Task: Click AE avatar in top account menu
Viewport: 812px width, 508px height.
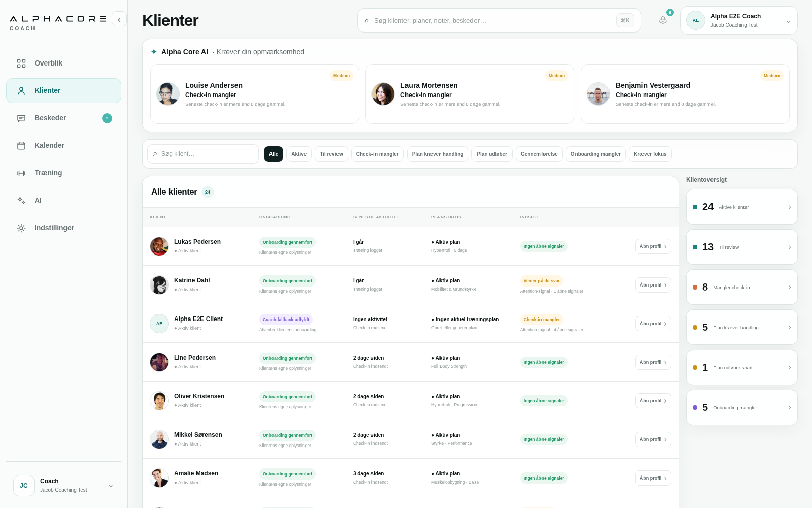Action: coord(696,20)
